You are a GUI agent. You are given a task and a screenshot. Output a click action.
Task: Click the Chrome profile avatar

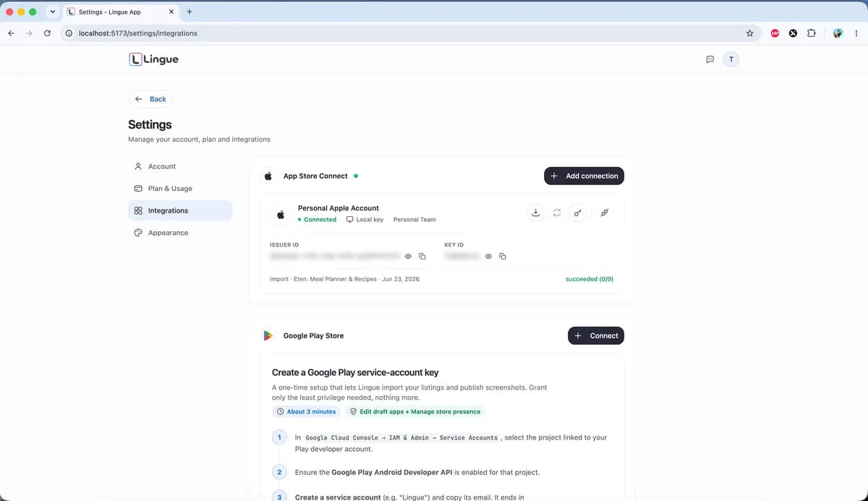click(838, 33)
